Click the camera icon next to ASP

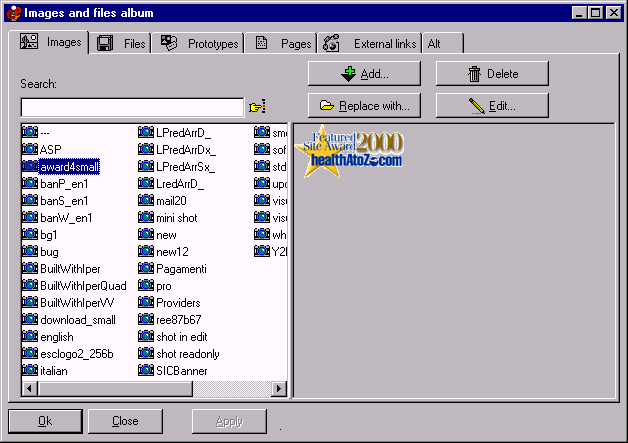coord(30,149)
